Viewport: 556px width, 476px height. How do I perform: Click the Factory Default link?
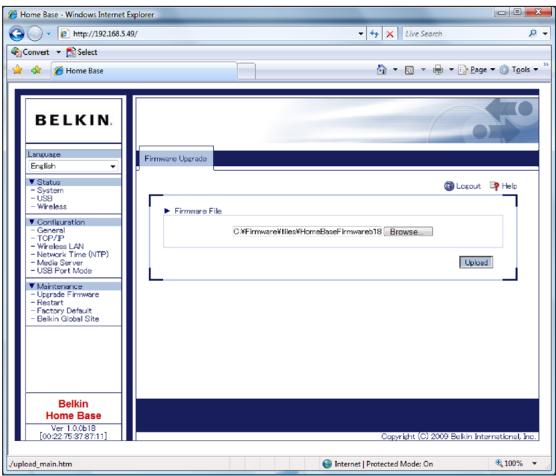[64, 311]
